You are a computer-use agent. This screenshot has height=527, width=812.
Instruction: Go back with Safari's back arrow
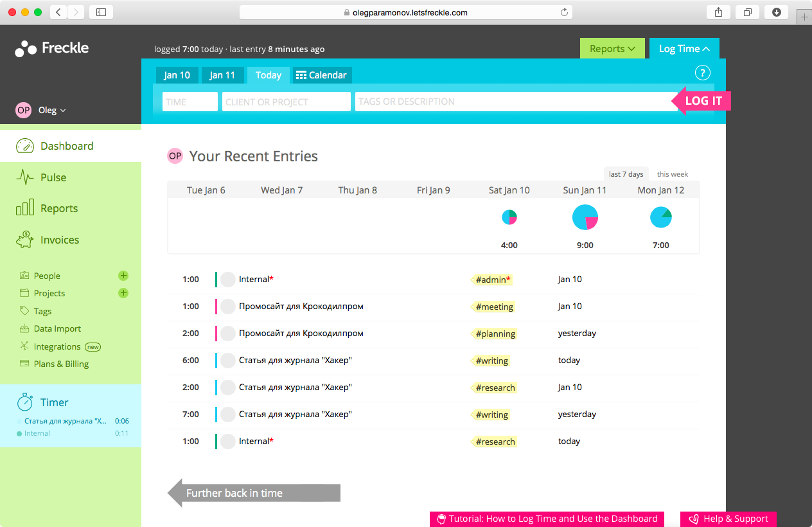coord(58,12)
